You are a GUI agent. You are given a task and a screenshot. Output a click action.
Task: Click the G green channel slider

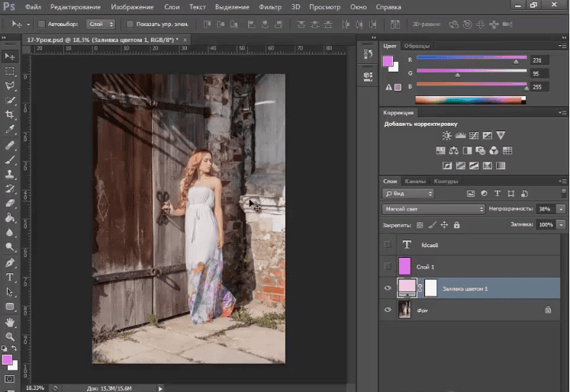tap(472, 71)
